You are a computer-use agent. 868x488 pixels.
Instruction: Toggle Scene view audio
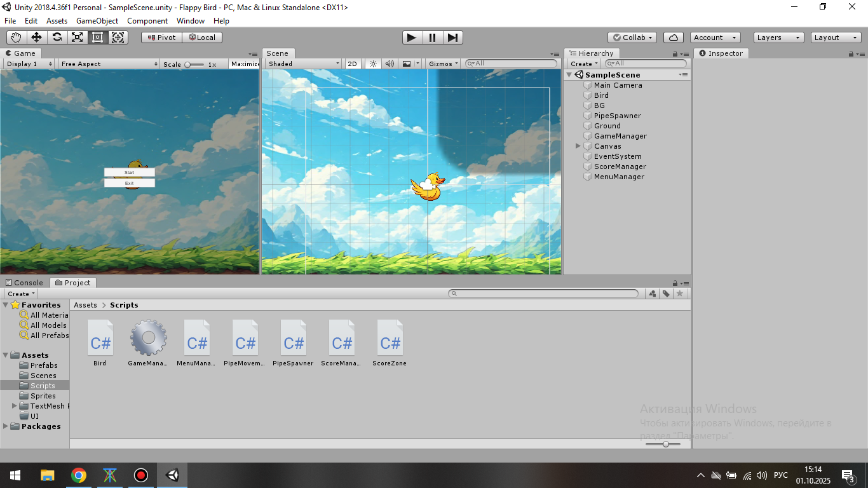tap(389, 64)
